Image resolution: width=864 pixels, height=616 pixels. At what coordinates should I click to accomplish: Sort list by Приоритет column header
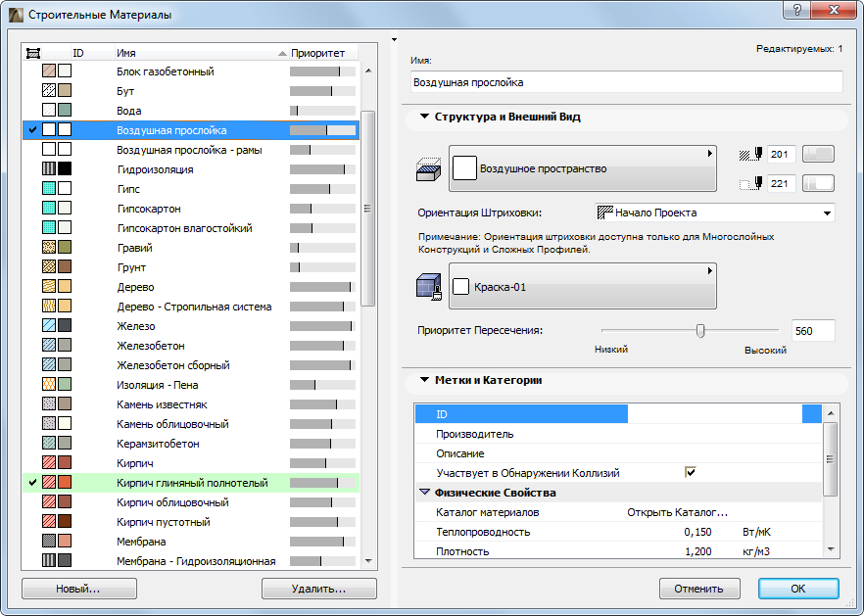click(323, 53)
